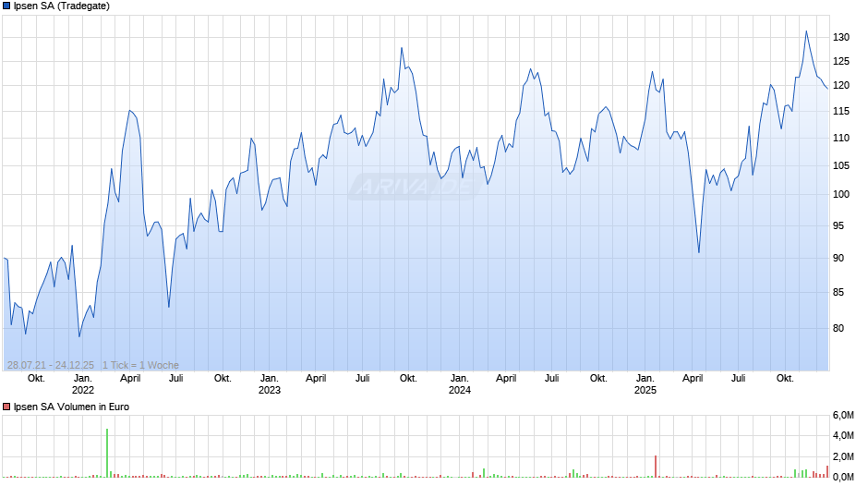Click the 'Jan. 2023' time axis label
The width and height of the screenshot is (868, 486).
270,384
